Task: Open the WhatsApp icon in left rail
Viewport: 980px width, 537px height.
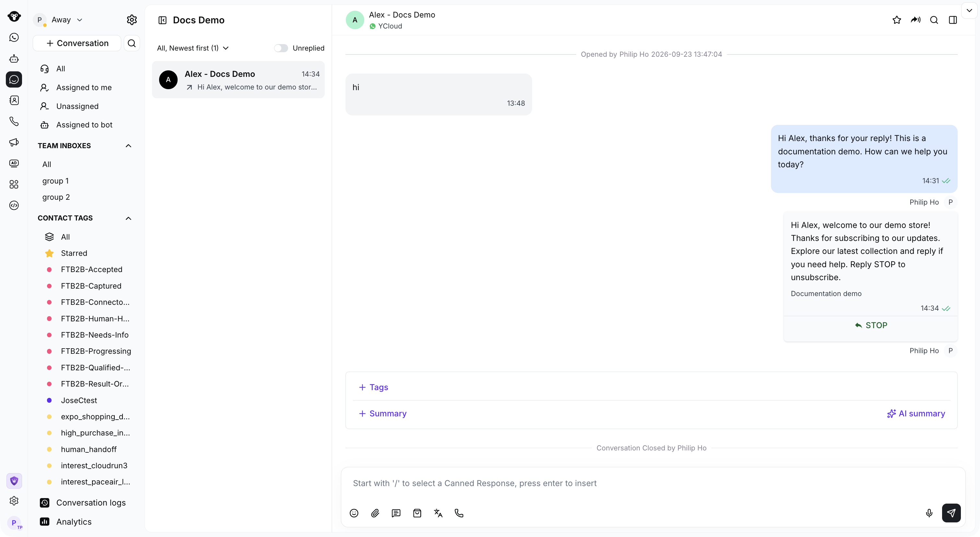Action: point(14,37)
